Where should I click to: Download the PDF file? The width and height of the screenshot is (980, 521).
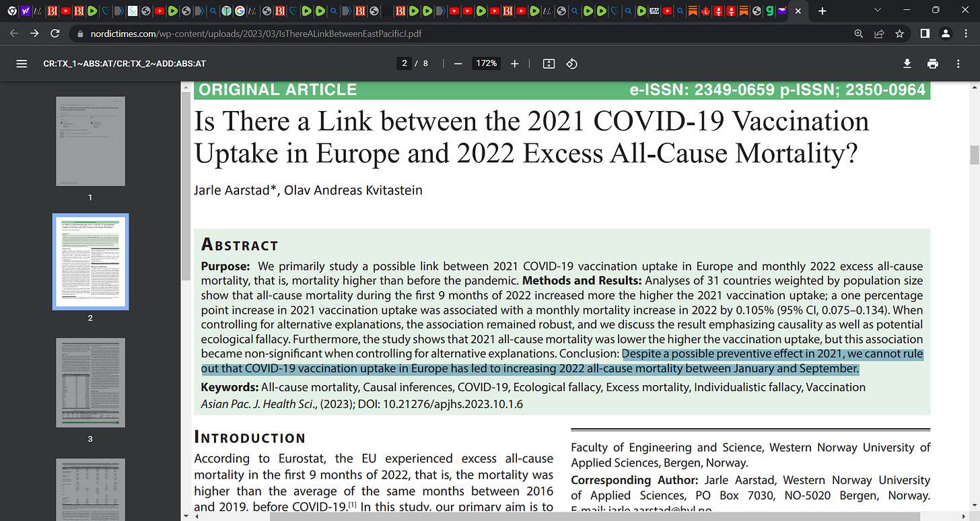(x=907, y=63)
